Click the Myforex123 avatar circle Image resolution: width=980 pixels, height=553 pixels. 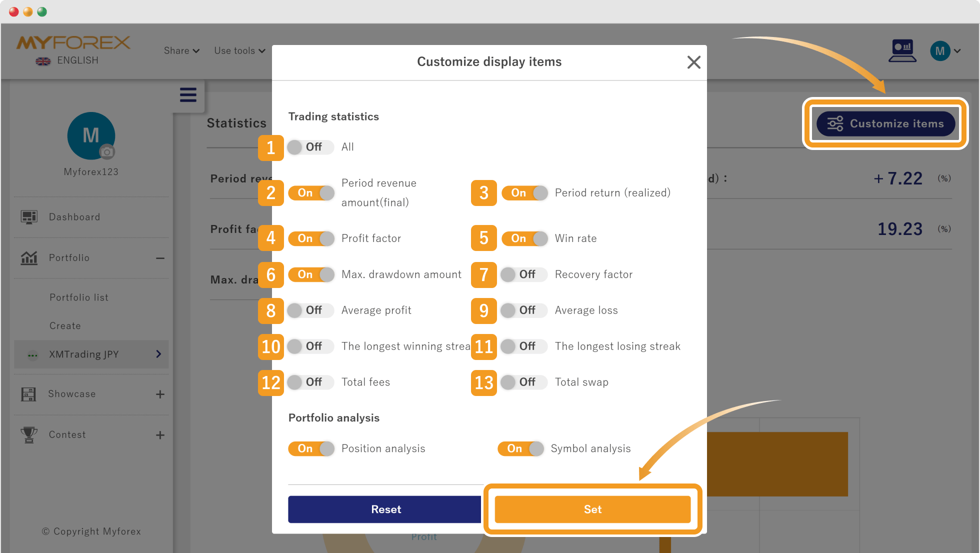click(91, 135)
